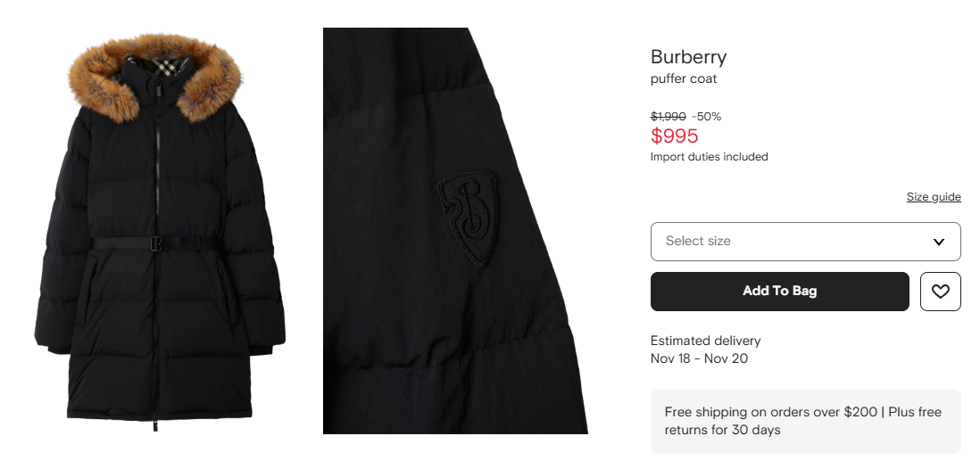Click the heart wishlist icon

coord(940,292)
